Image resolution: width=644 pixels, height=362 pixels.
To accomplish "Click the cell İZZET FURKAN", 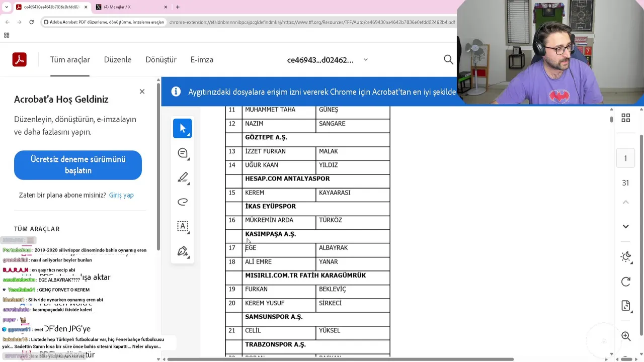I will click(x=265, y=151).
